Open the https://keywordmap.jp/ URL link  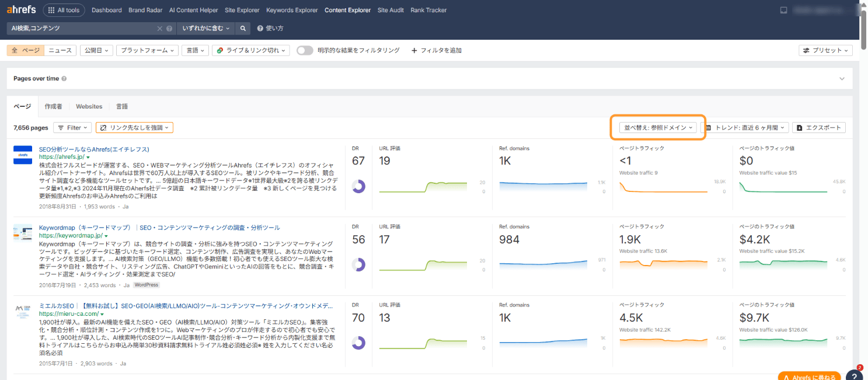coord(70,236)
